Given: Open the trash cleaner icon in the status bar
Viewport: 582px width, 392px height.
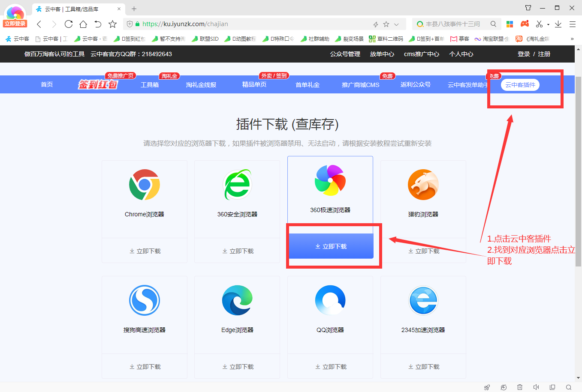Looking at the screenshot, I should pos(520,387).
